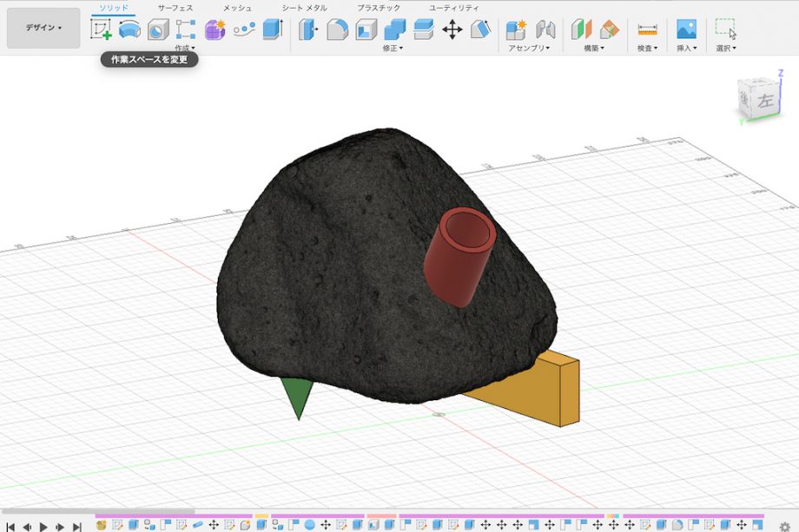Click the Insert image icon
799x532 pixels.
686,30
